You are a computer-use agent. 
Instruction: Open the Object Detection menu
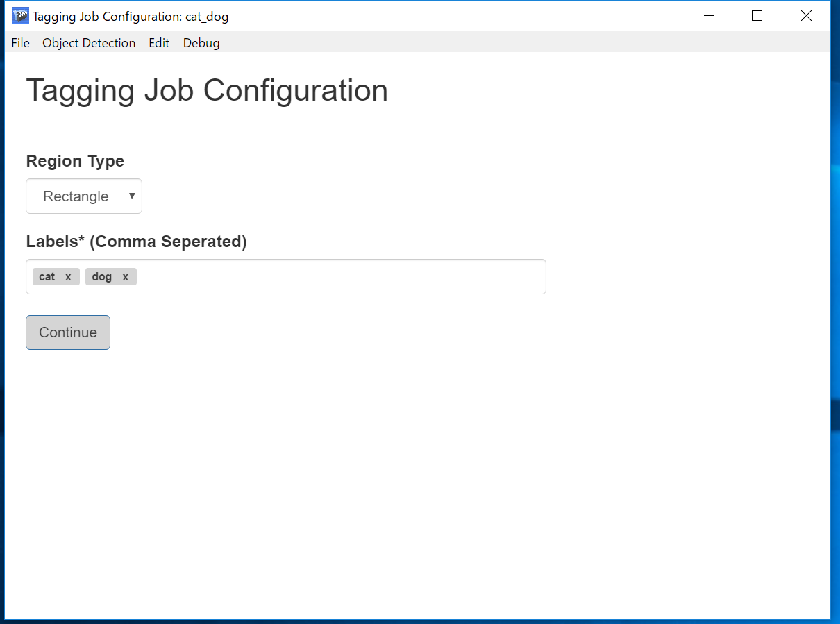pos(89,43)
